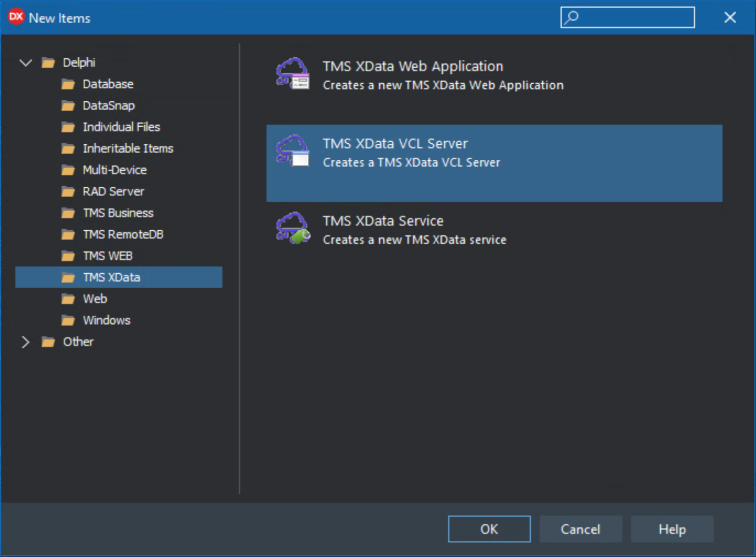756x557 pixels.
Task: Click the Individual Files folder icon
Action: click(x=68, y=127)
